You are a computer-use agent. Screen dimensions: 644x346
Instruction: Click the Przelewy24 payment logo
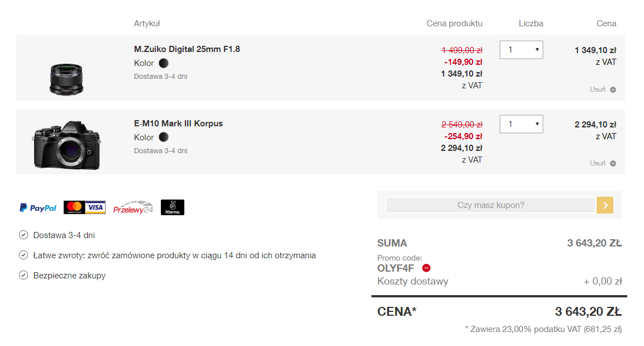point(133,208)
